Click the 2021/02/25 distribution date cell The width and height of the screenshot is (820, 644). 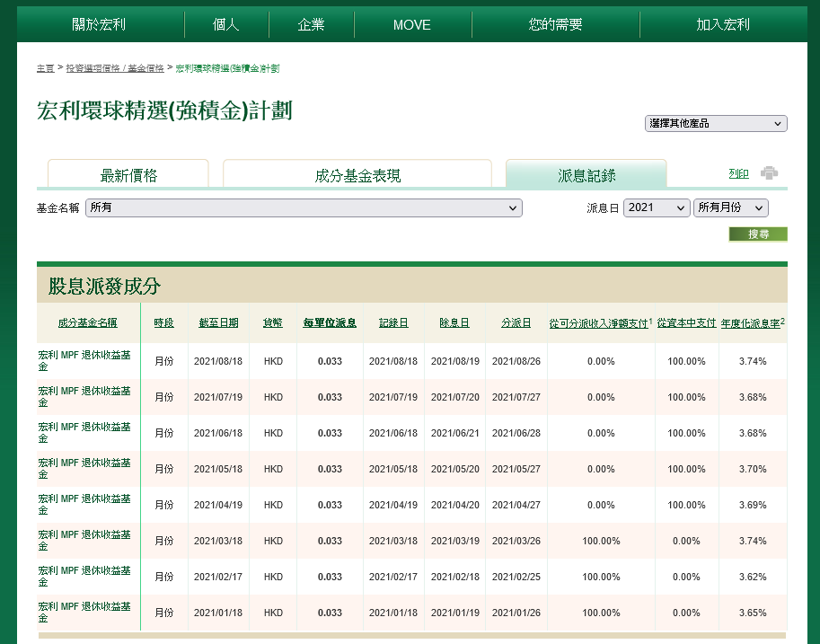coord(516,577)
